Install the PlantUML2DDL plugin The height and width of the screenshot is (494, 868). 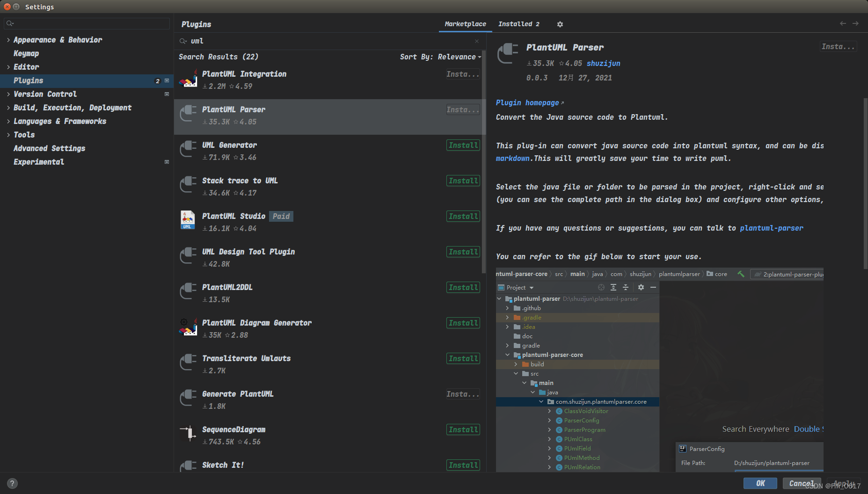tap(463, 288)
